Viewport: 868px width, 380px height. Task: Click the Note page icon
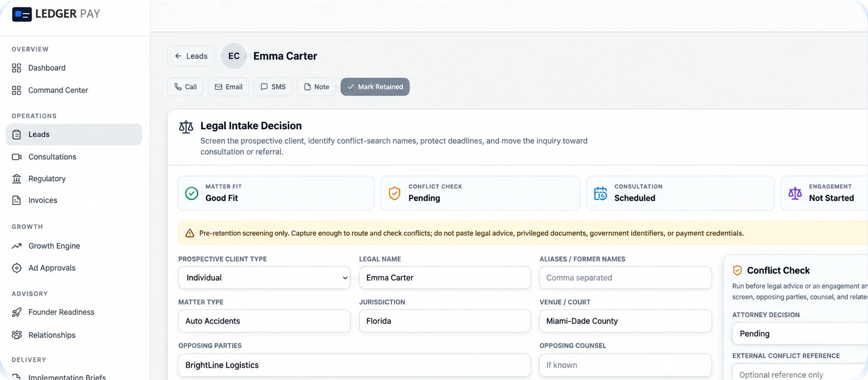(x=307, y=87)
